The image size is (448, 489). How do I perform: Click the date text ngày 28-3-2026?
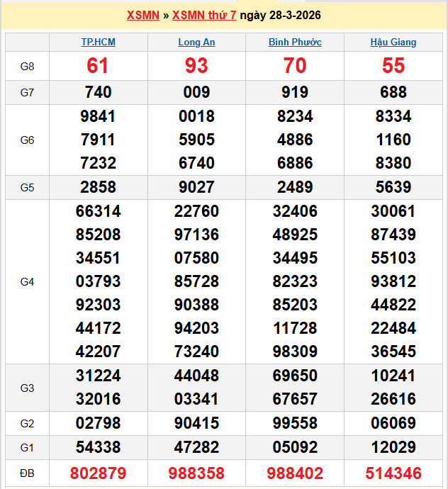click(x=280, y=16)
